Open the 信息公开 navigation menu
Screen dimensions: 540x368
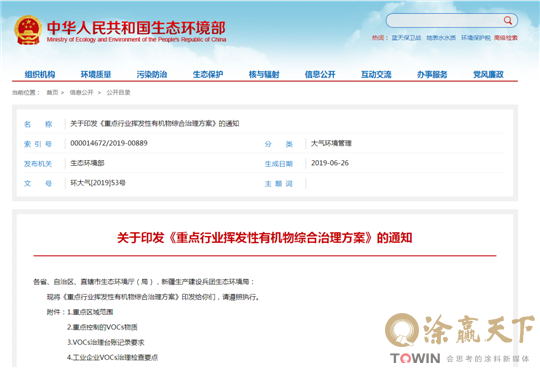(x=320, y=74)
